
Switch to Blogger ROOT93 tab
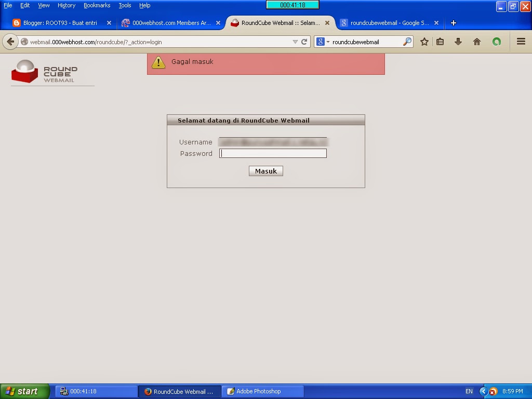[59, 23]
